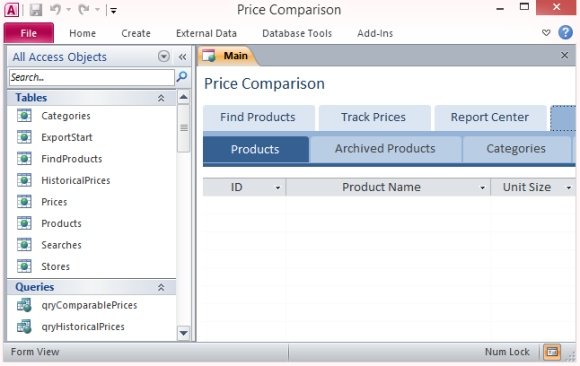Click the navigation pane scroll down arrow
580x366 pixels.
pyautogui.click(x=183, y=333)
